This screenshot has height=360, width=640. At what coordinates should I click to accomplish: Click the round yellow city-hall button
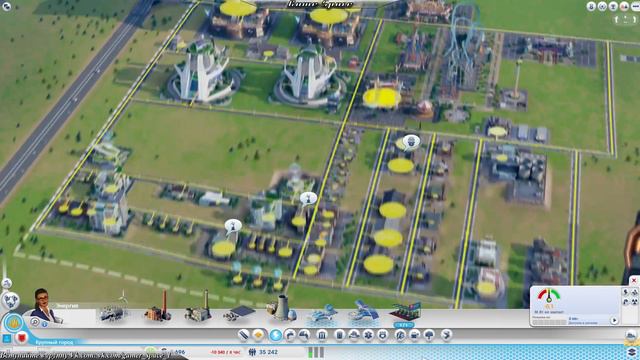(x=14, y=323)
